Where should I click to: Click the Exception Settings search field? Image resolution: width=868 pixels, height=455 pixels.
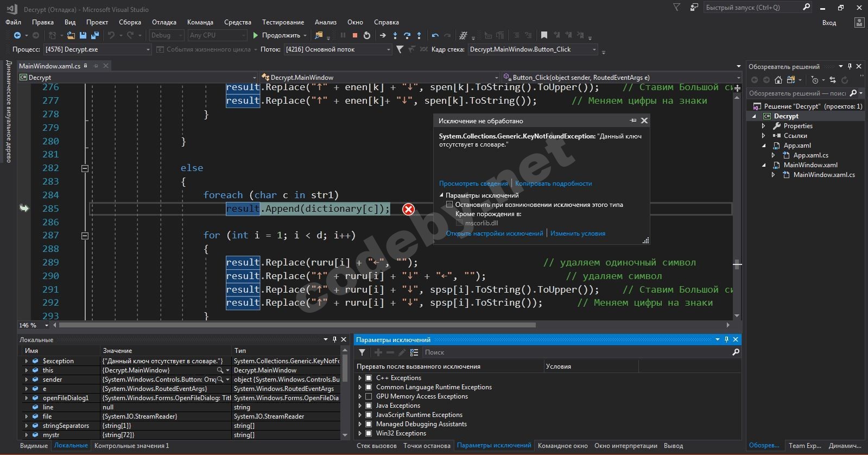[x=575, y=352]
